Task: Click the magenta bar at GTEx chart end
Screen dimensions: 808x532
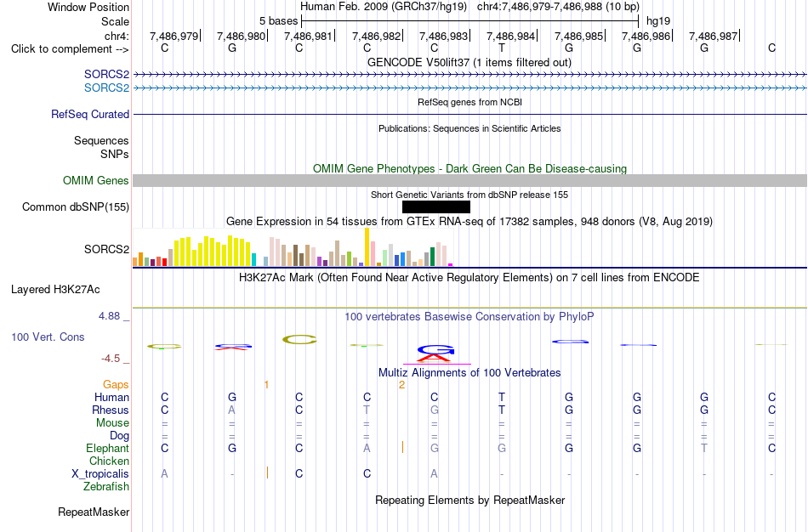Action: click(x=451, y=264)
